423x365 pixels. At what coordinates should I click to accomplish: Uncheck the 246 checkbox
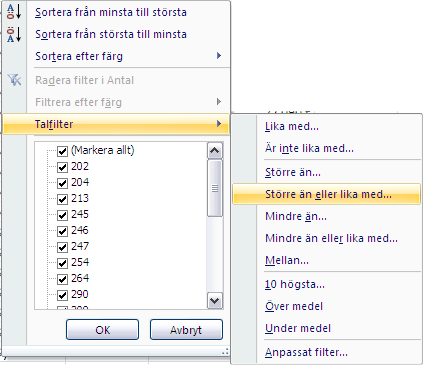(62, 231)
